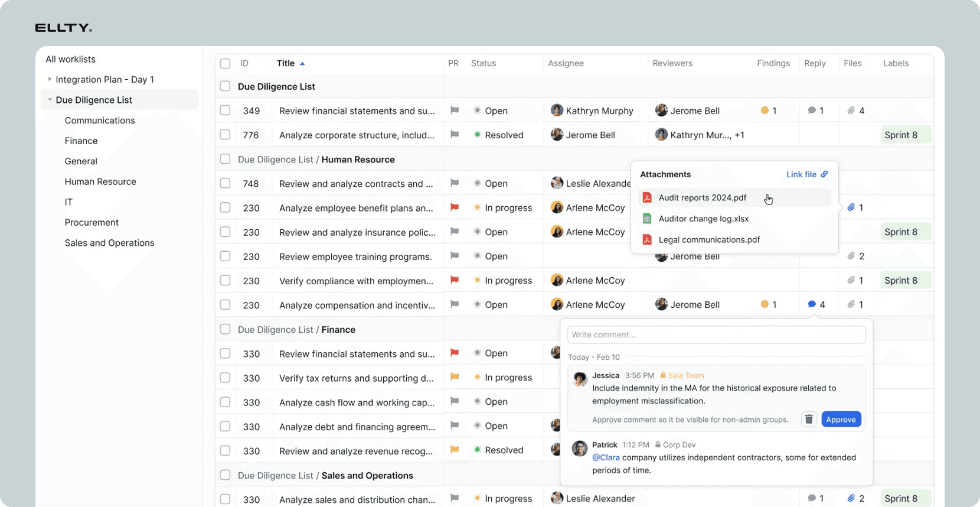Click the 'Sprint 8' label on row 776

click(x=901, y=135)
